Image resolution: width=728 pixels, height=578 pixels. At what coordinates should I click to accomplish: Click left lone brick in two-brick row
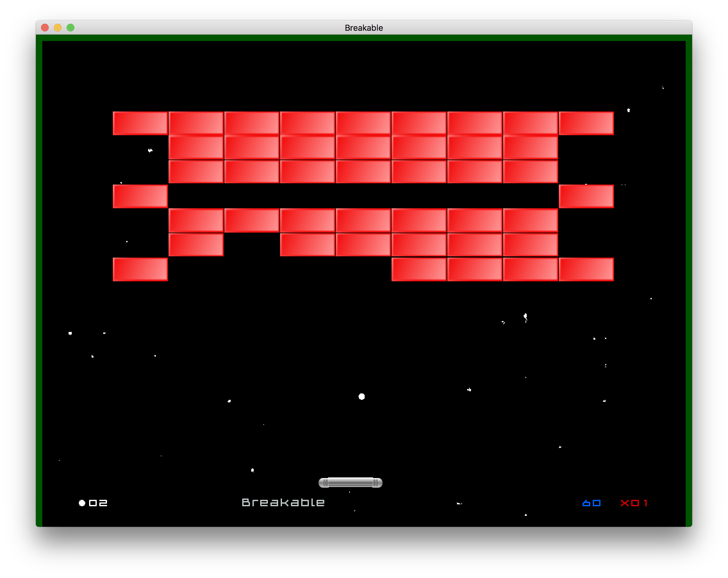coord(140,196)
